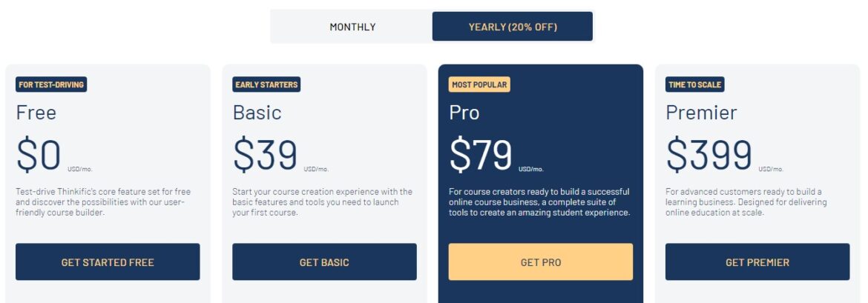The image size is (868, 303).
Task: Click the $0 price on the Free plan
Action: 39,155
